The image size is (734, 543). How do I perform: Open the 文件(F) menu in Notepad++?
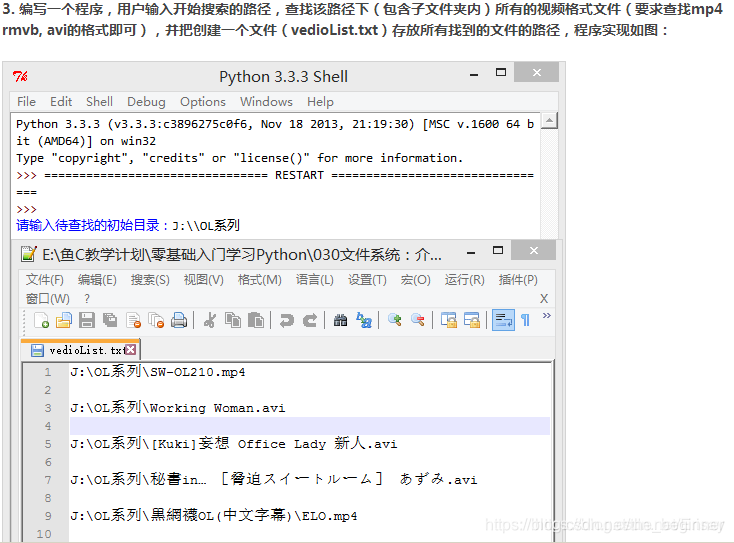44,280
